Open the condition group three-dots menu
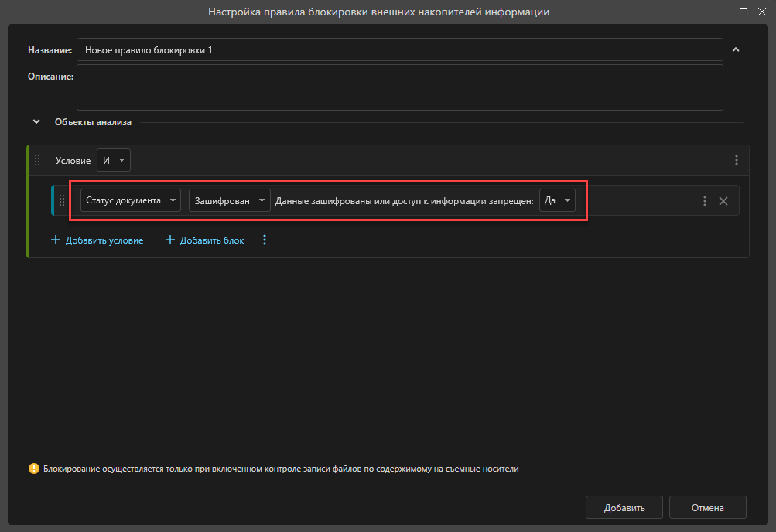Viewport: 776px width, 532px height. (x=736, y=160)
